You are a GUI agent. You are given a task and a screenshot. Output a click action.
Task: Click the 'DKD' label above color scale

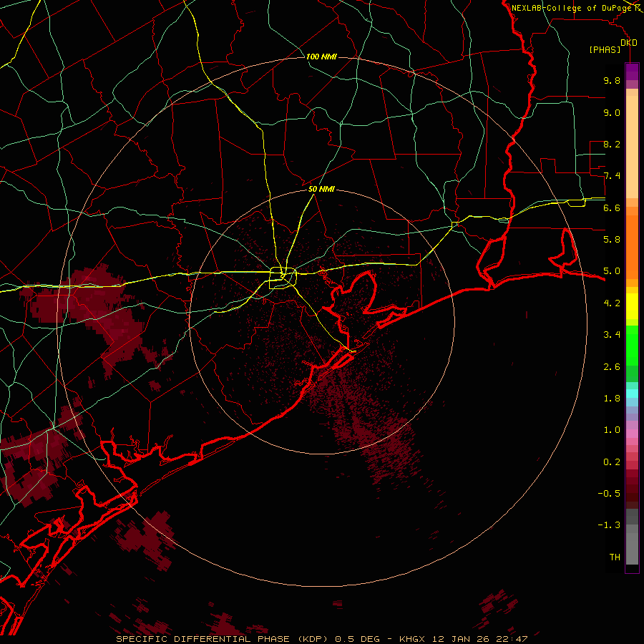[x=629, y=43]
